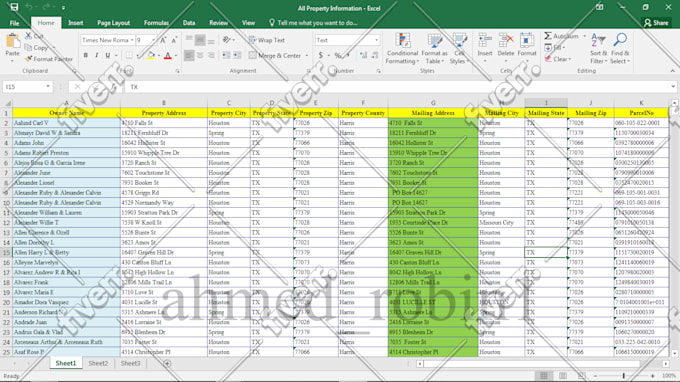Open the Clear dropdown
Viewport: 680px width, 382px height.
pos(558,59)
